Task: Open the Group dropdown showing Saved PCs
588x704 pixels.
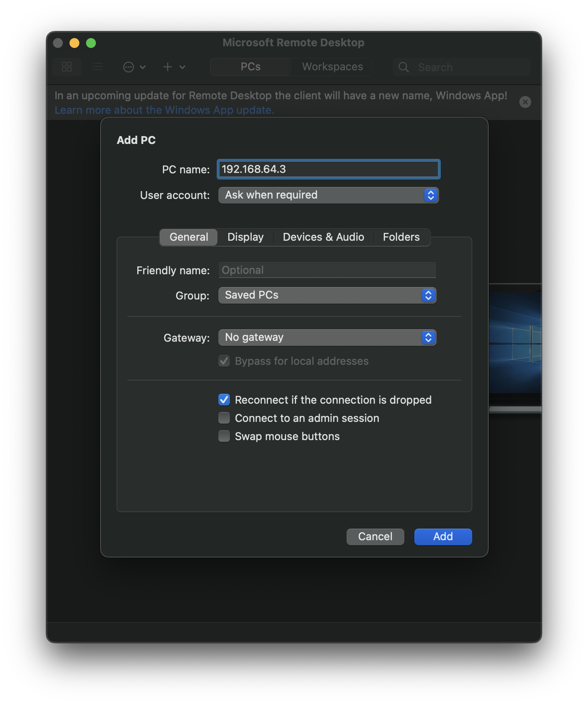Action: [x=327, y=295]
